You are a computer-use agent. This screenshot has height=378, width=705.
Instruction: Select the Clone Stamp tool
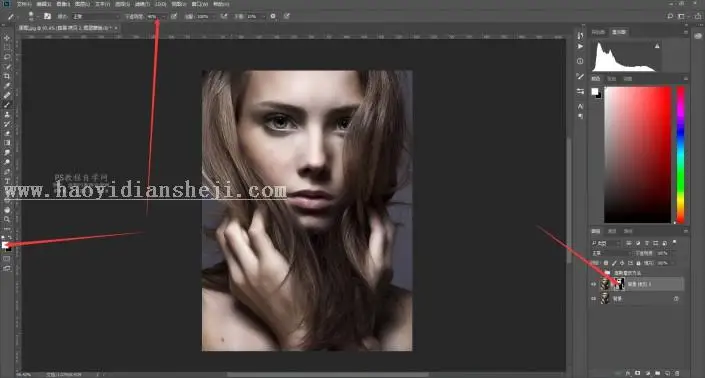tap(7, 114)
